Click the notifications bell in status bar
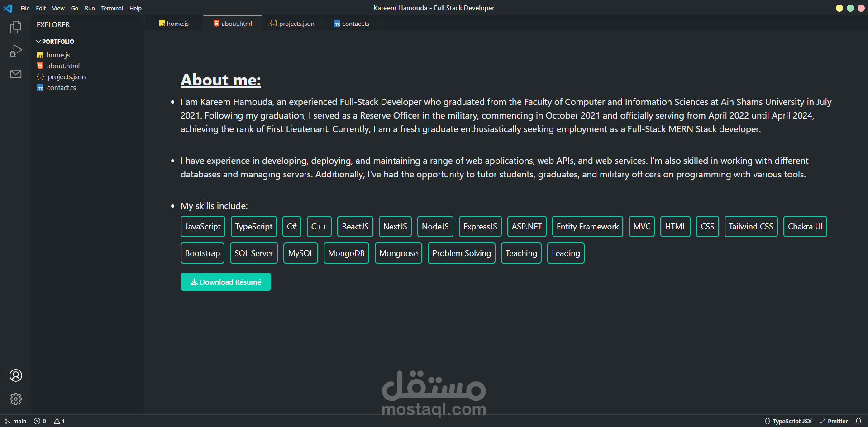868x427 pixels. coord(858,421)
